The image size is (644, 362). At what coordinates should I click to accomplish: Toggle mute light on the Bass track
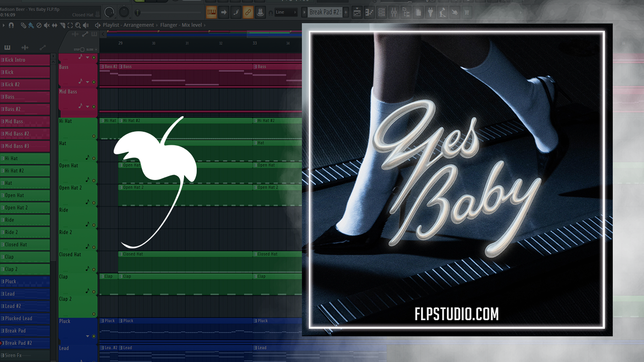coord(94,81)
